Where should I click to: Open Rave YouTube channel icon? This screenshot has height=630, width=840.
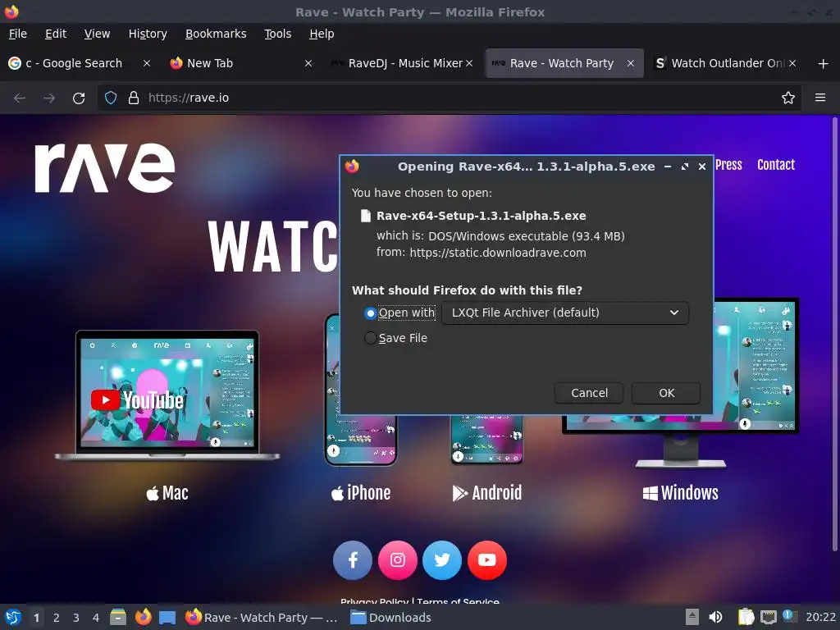[x=487, y=559]
